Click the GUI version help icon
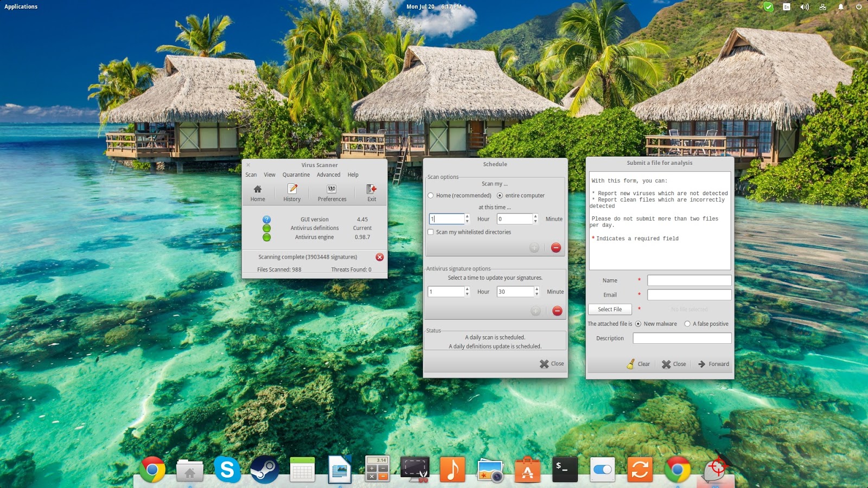Image resolution: width=868 pixels, height=488 pixels. tap(265, 220)
